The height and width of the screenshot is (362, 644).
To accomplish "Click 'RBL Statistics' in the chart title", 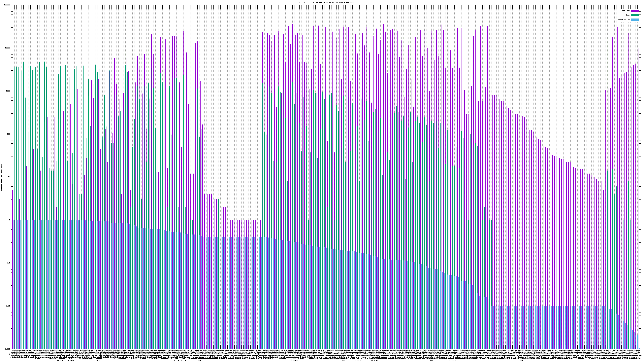I will click(x=304, y=2).
